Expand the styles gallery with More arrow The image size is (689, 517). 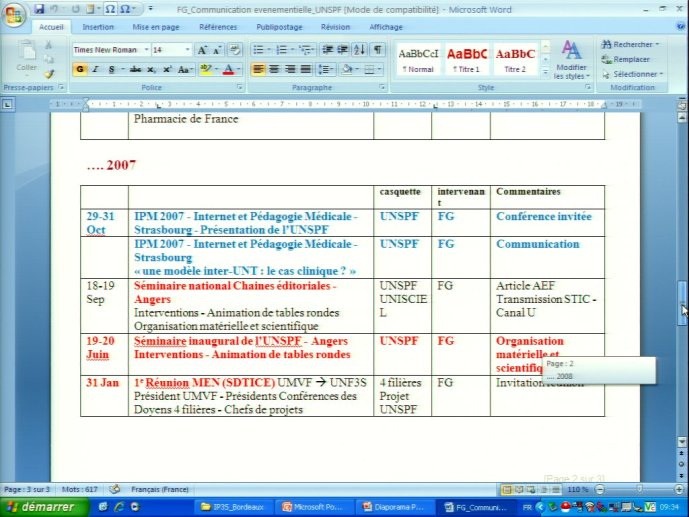pyautogui.click(x=545, y=72)
